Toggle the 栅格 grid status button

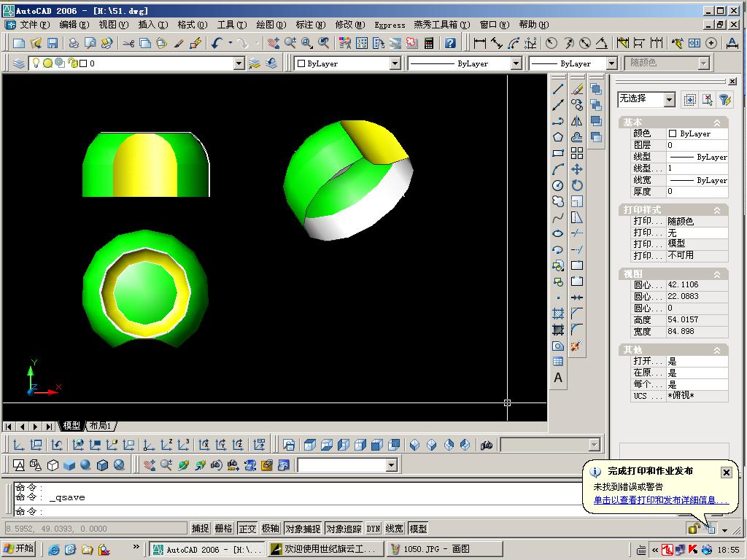(x=223, y=529)
